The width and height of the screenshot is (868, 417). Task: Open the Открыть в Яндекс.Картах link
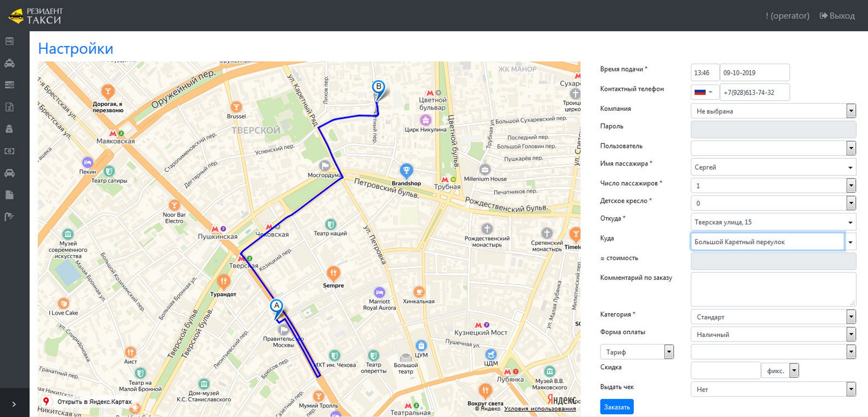94,402
